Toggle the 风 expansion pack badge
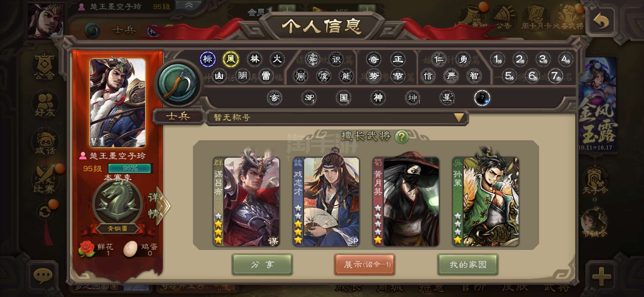Screen dimensions: 644x297 pos(231,59)
